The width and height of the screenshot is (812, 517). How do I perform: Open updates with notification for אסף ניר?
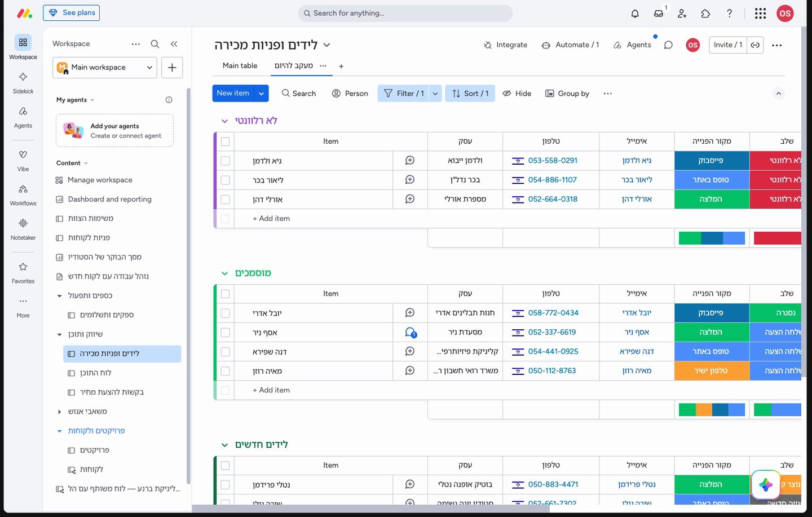[x=411, y=333]
